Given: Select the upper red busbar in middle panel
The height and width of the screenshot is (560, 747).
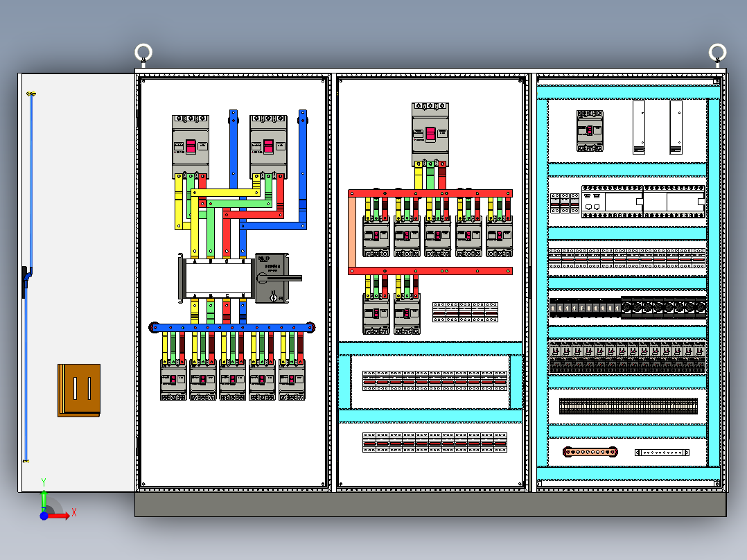Looking at the screenshot, I should [430, 193].
